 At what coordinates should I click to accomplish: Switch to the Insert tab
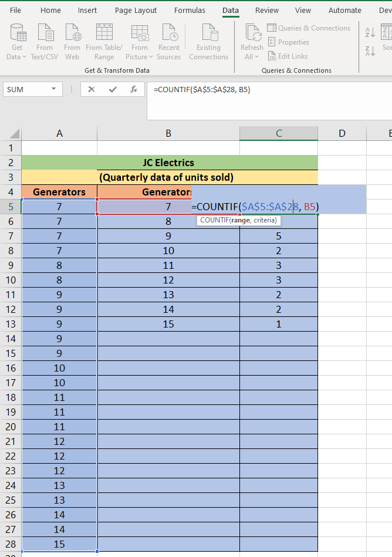(87, 11)
